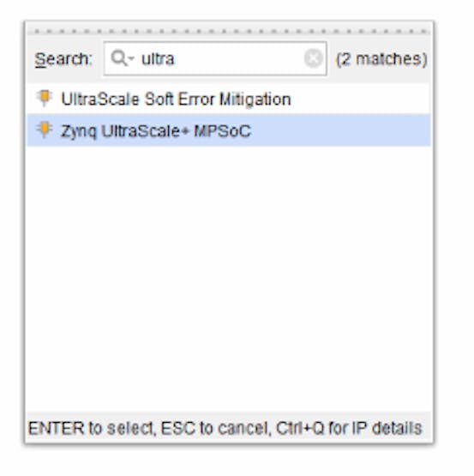This screenshot has height=476, width=474.
Task: Select UltraScale Soft Error Mitigation entry
Action: coord(229,99)
